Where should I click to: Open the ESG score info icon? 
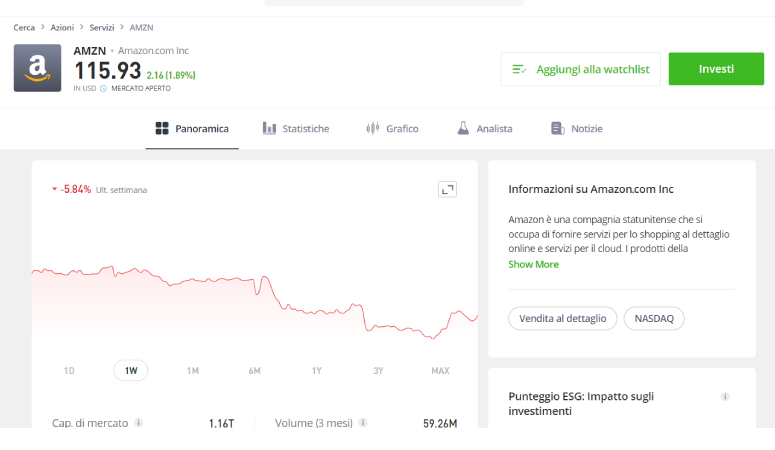725,397
